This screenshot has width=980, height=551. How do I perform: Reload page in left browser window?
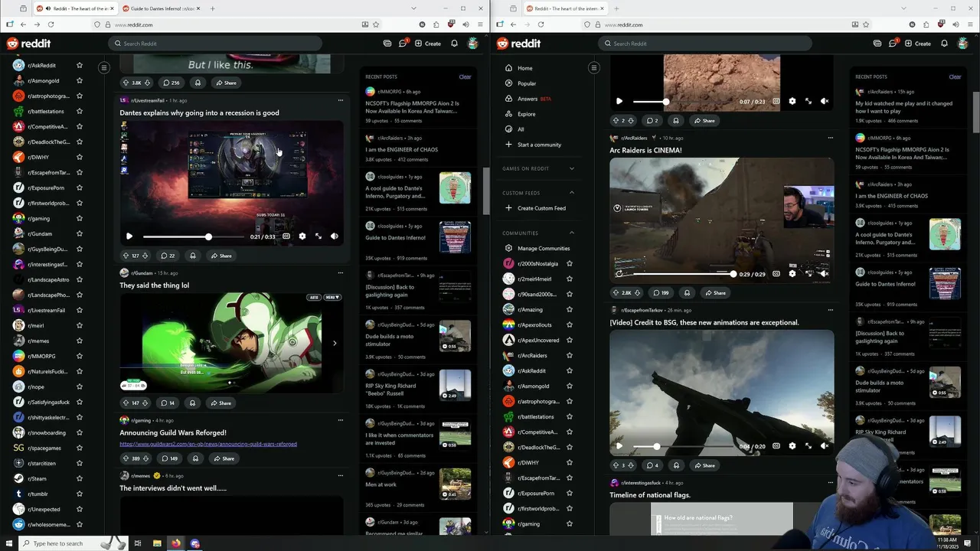tap(50, 24)
